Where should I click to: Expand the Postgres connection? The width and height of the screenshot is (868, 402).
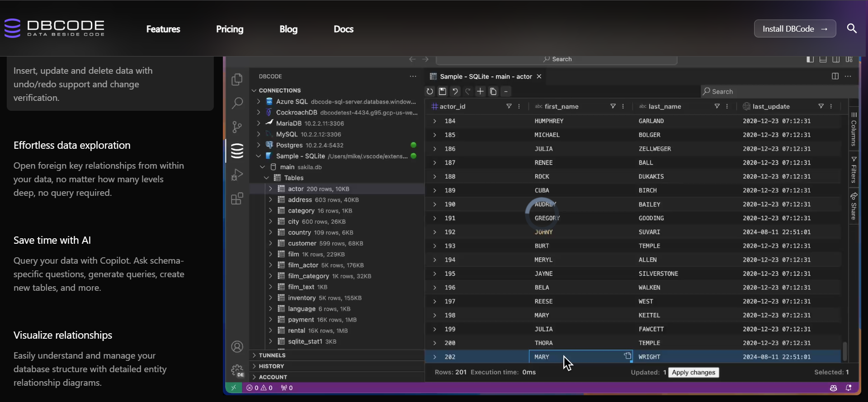(259, 145)
